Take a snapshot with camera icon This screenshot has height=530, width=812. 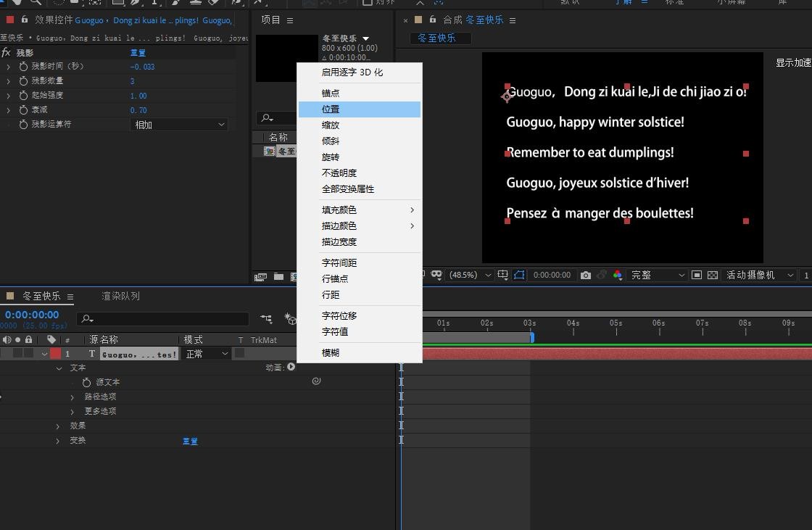586,275
